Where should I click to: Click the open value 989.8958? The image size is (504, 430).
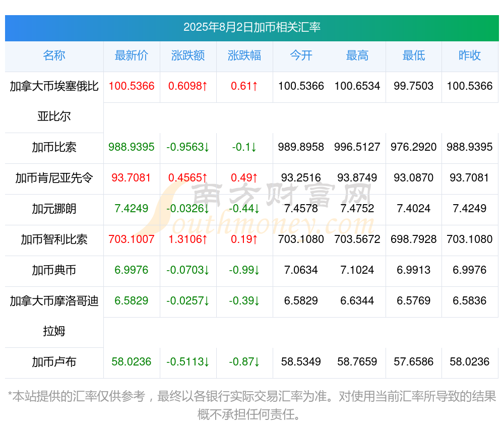click(x=301, y=147)
